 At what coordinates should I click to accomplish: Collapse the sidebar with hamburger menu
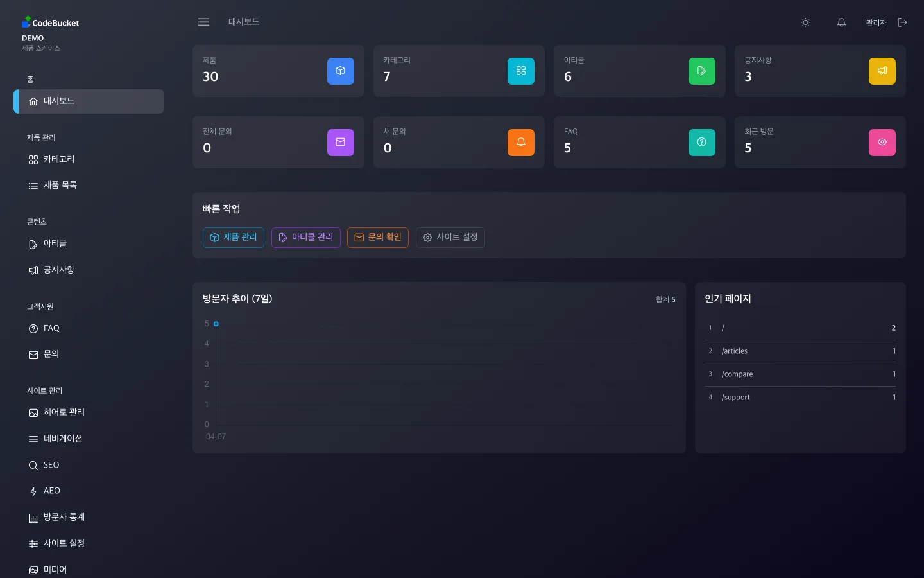tap(203, 22)
